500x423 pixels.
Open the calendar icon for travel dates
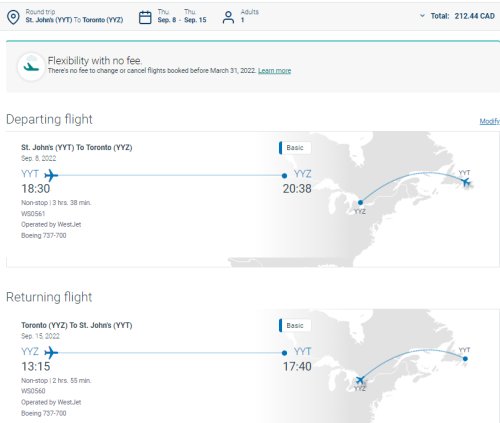coord(145,17)
